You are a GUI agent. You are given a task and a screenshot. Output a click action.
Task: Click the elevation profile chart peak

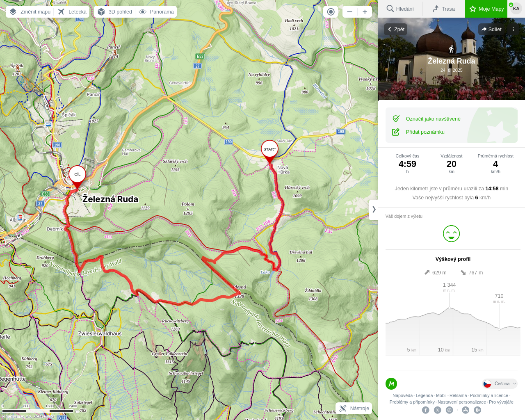[x=450, y=307]
